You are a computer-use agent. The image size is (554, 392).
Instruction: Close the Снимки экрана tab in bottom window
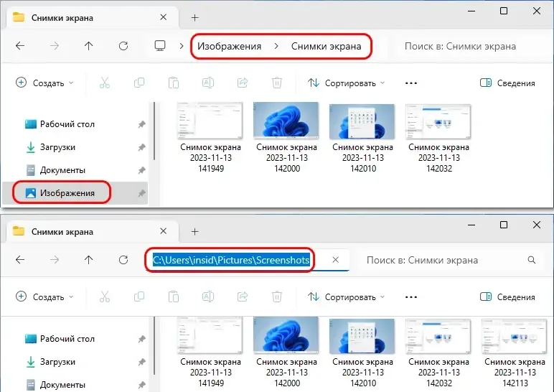(x=163, y=230)
